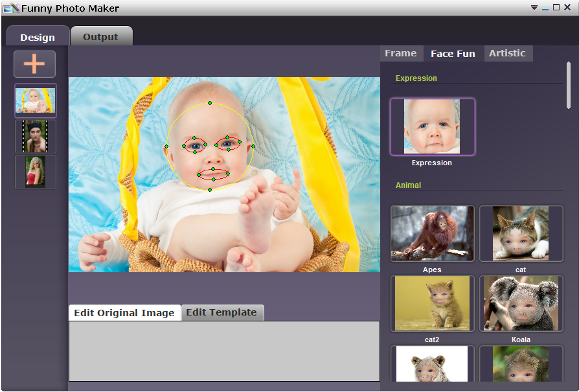Image resolution: width=579 pixels, height=392 pixels.
Task: Close the Funny Photo Maker window
Action: point(567,7)
